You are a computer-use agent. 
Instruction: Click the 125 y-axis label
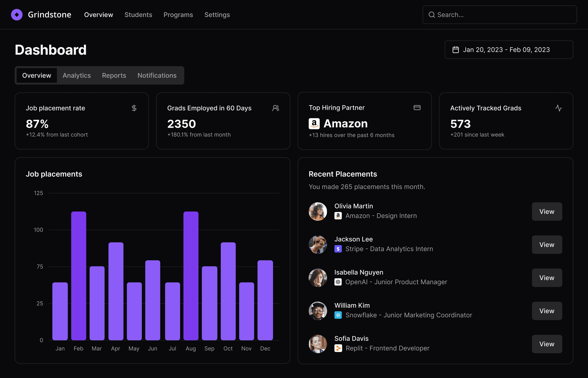38,193
